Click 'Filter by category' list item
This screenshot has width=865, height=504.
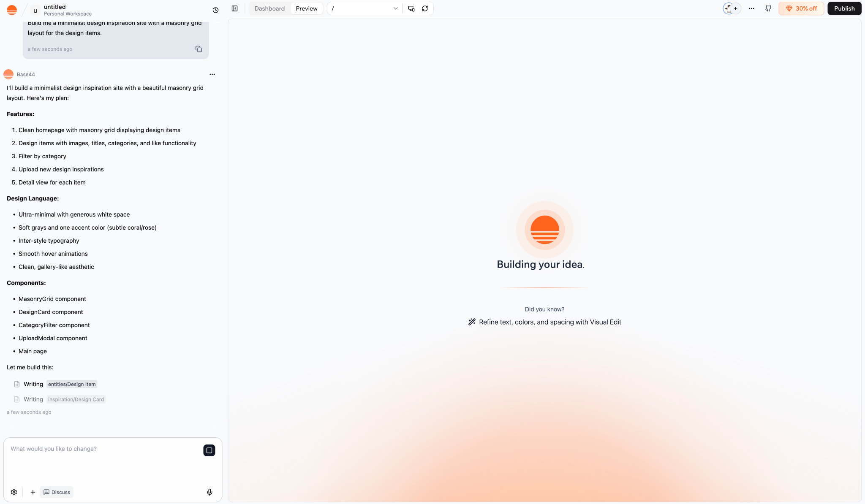(42, 156)
